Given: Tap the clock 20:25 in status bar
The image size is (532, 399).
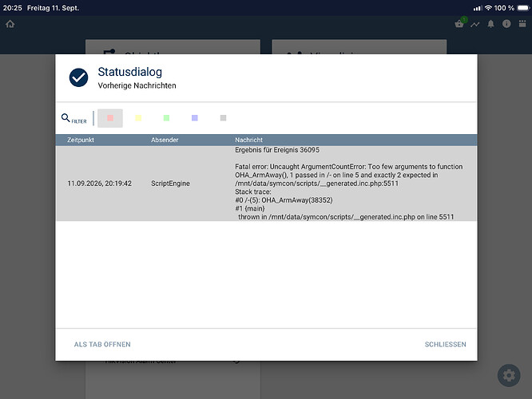Looking at the screenshot, I should [x=13, y=8].
